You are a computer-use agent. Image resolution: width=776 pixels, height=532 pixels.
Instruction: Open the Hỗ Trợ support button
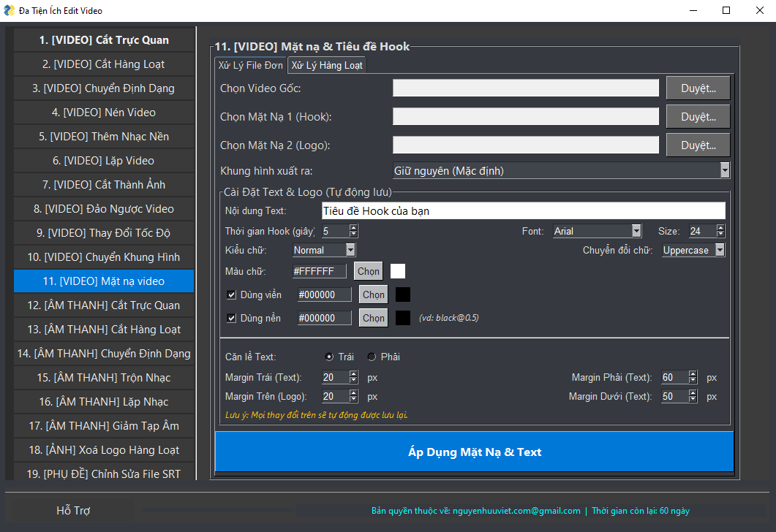pyautogui.click(x=72, y=510)
